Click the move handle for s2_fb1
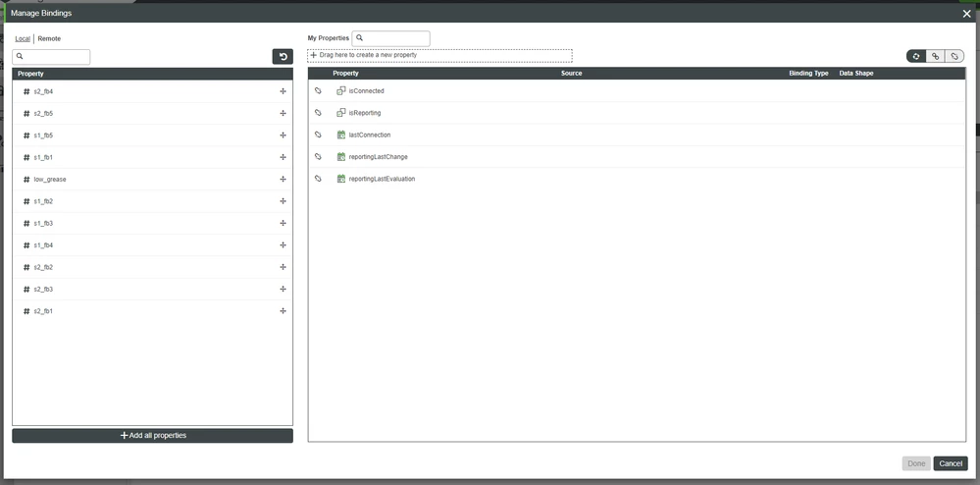 coord(284,311)
